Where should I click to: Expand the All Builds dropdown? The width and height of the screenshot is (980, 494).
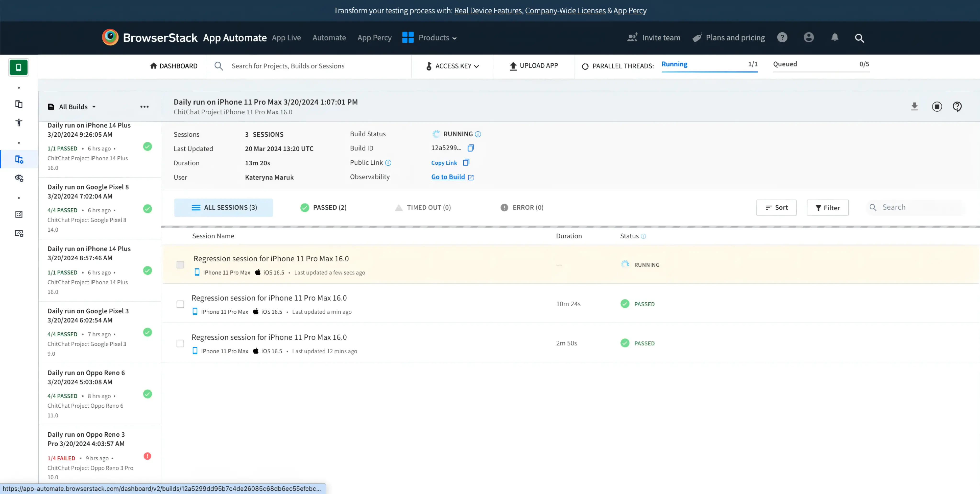pyautogui.click(x=72, y=107)
